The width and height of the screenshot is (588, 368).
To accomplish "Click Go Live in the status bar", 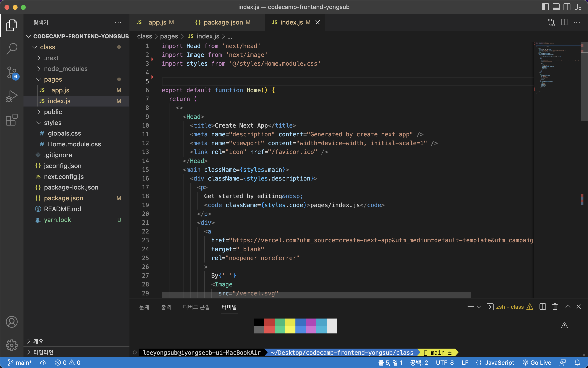I will click(x=537, y=363).
